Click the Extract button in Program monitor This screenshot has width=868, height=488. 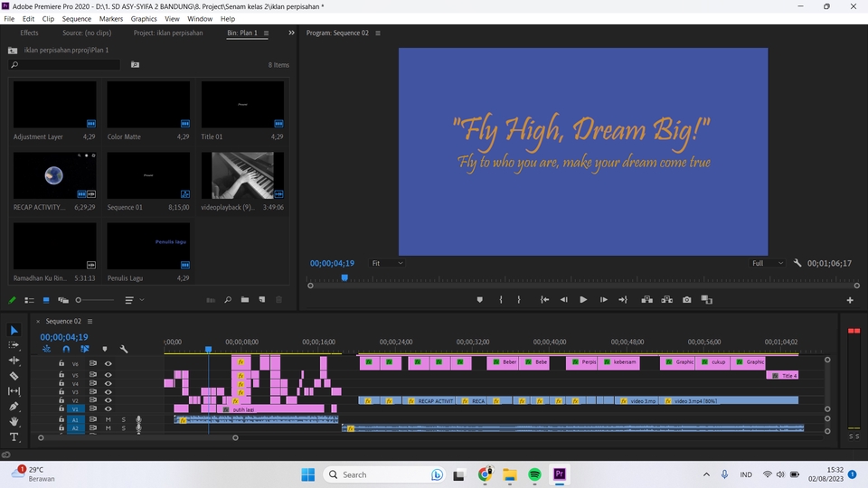tap(667, 299)
